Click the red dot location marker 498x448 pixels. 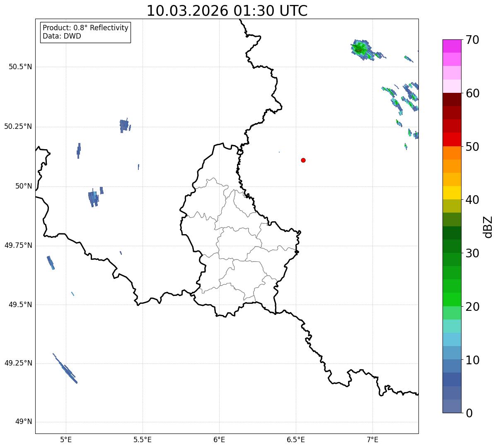[x=303, y=160]
